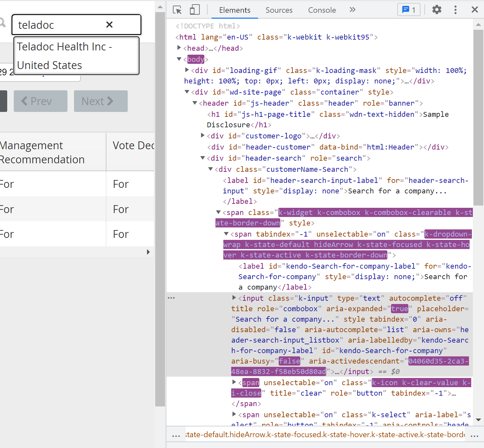484x448 pixels.
Task: Show earlier breadcrumb items ellipsis
Action: click(x=176, y=435)
